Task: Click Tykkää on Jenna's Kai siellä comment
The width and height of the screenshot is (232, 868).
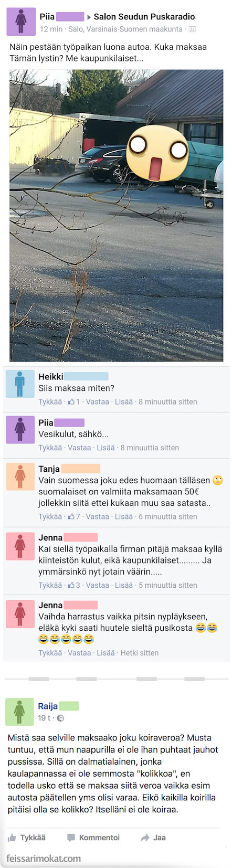Action: click(50, 585)
